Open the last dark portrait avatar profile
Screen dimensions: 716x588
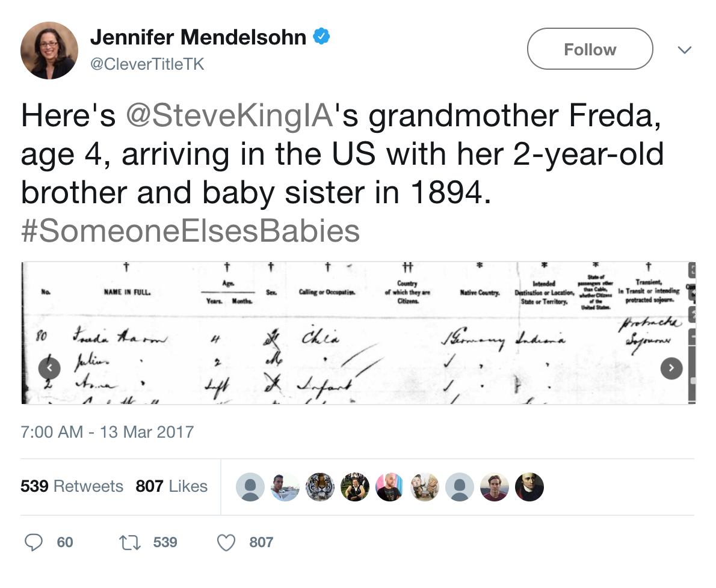coord(529,487)
